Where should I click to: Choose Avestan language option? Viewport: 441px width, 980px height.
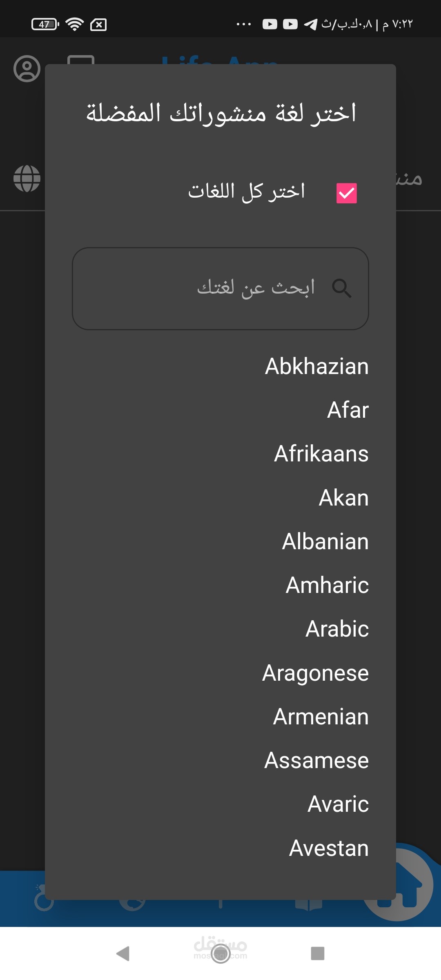(329, 848)
